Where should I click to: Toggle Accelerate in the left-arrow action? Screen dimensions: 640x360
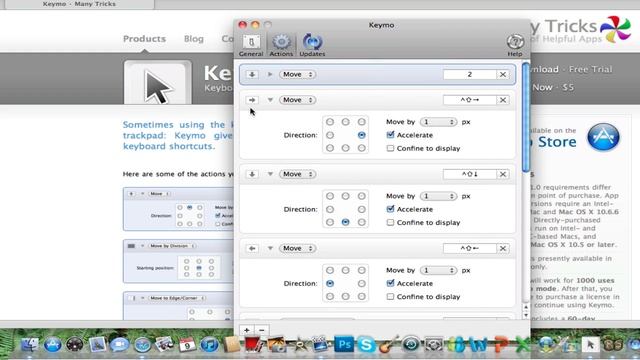pos(390,283)
